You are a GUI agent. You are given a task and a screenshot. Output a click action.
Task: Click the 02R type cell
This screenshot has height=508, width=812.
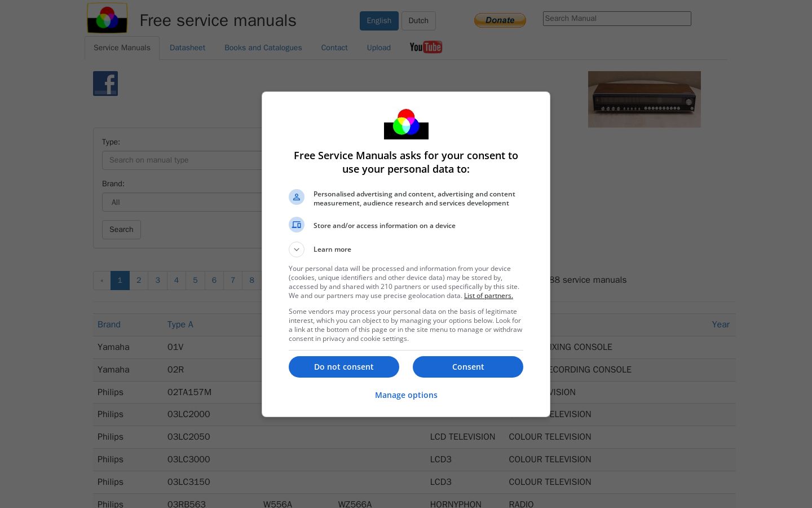point(176,370)
